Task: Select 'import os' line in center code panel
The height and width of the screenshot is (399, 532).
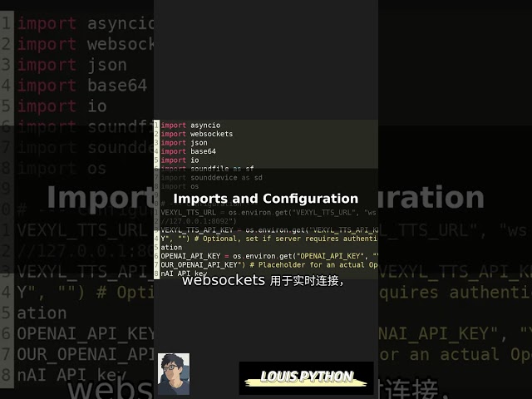Action: point(180,186)
